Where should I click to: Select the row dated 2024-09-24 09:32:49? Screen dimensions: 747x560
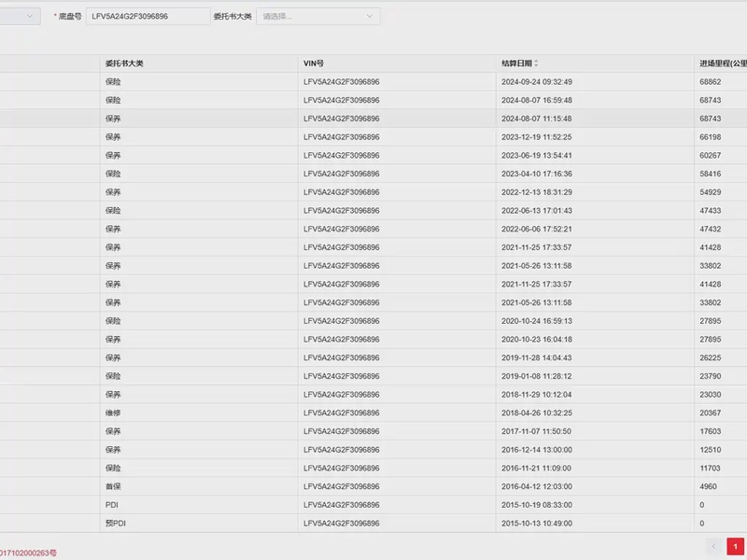click(536, 82)
